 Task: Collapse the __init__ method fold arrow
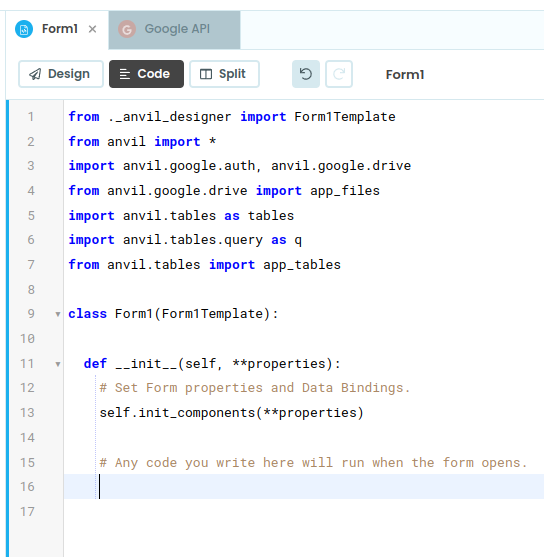(58, 364)
